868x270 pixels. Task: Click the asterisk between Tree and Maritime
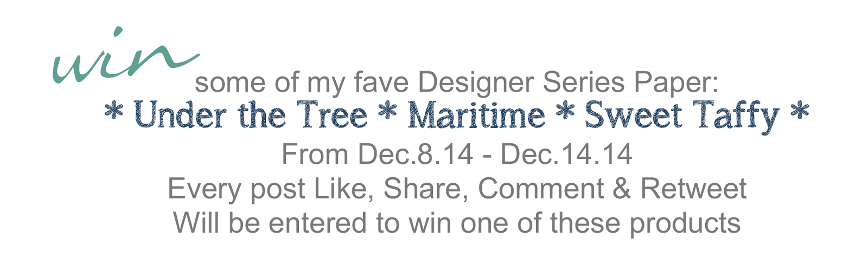point(388,113)
